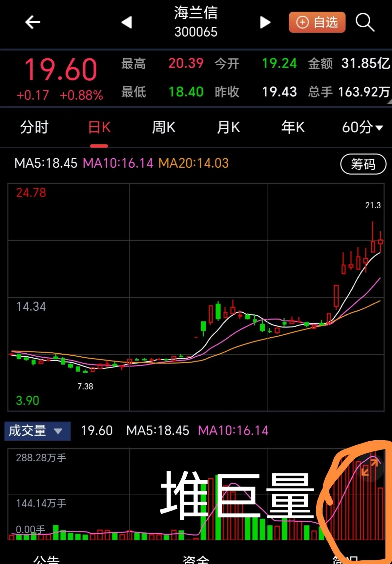Screen dimensions: 392x564
Task: Tap the 14.34 middle axis label
Action: coord(31,306)
